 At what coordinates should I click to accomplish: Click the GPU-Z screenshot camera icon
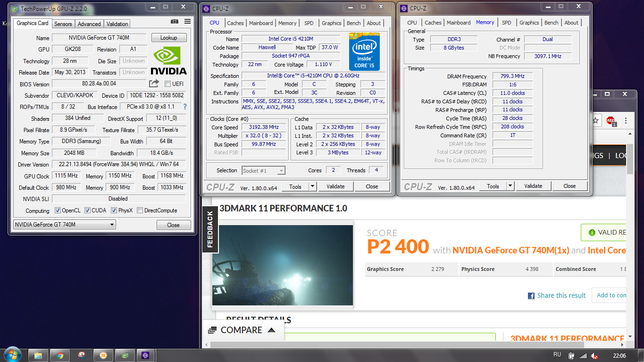(175, 22)
